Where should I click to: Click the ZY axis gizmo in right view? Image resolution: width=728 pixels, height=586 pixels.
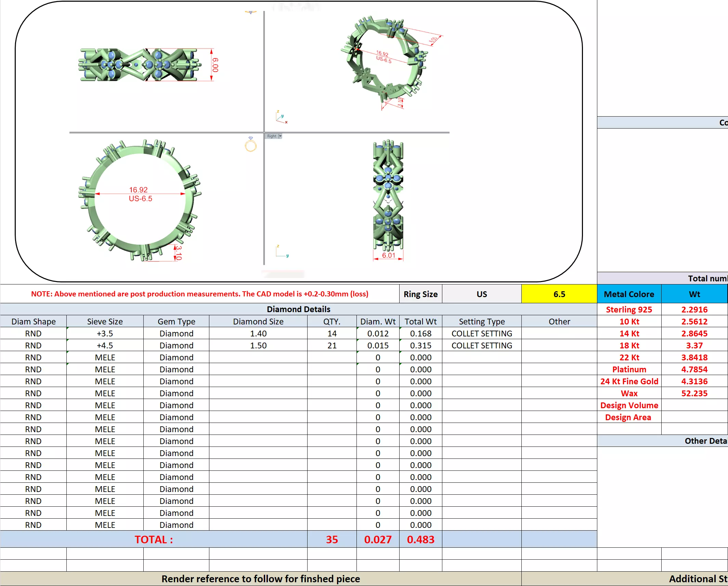tap(282, 251)
